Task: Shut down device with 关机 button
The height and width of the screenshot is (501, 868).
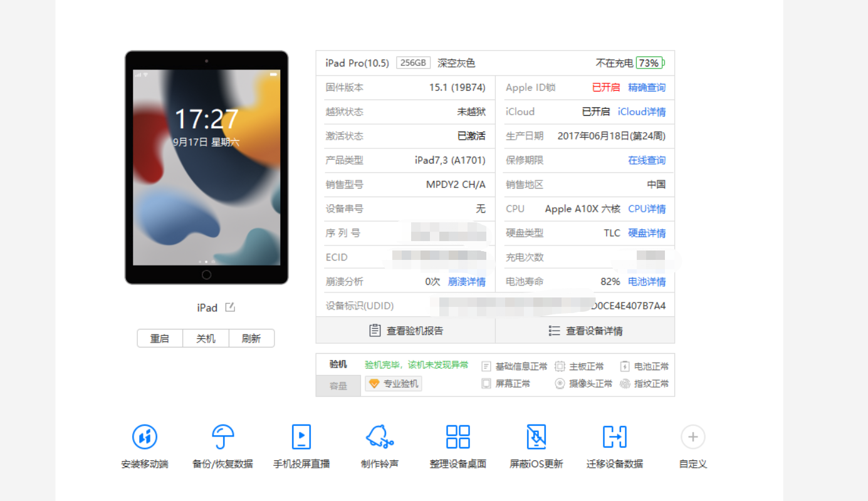Action: tap(206, 338)
